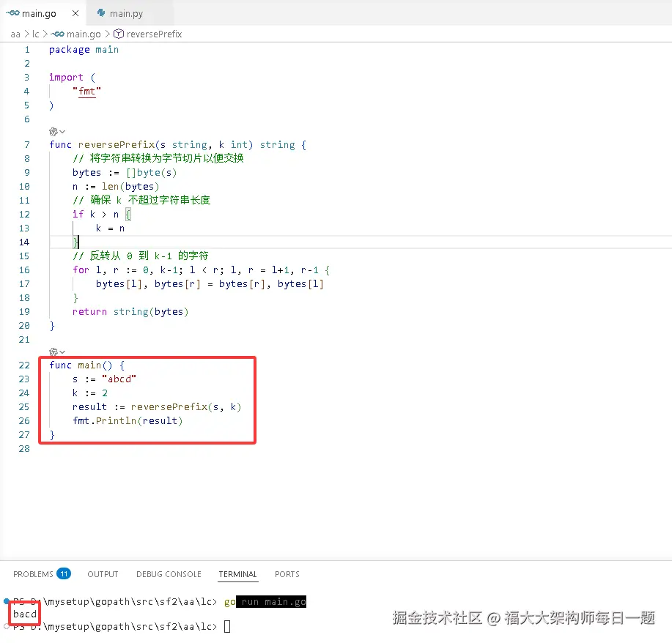Click the comment on line 11
The height and width of the screenshot is (643, 672).
click(141, 201)
